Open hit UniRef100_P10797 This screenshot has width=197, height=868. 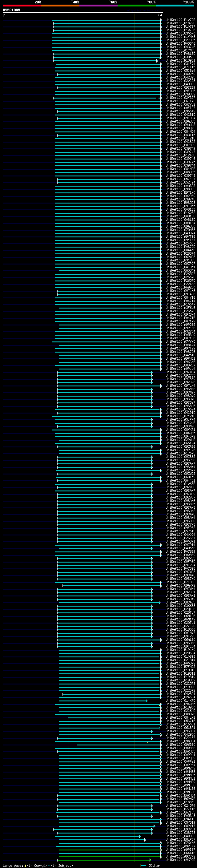coord(180,26)
